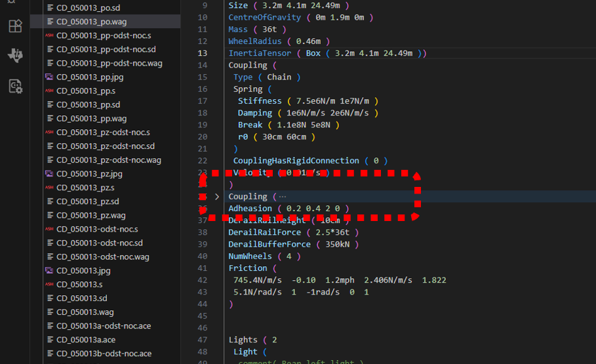Click the image icon beside CD_050013_pz.jpg
596x364 pixels.
(49, 174)
